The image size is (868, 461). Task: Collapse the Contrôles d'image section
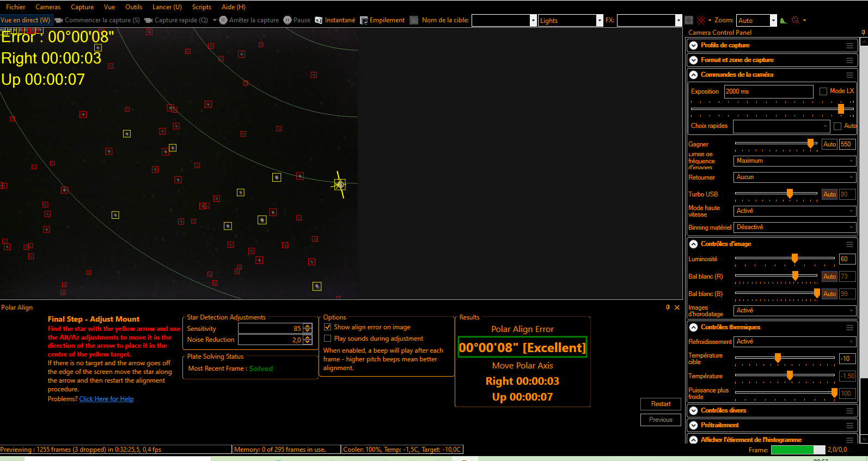tap(694, 244)
